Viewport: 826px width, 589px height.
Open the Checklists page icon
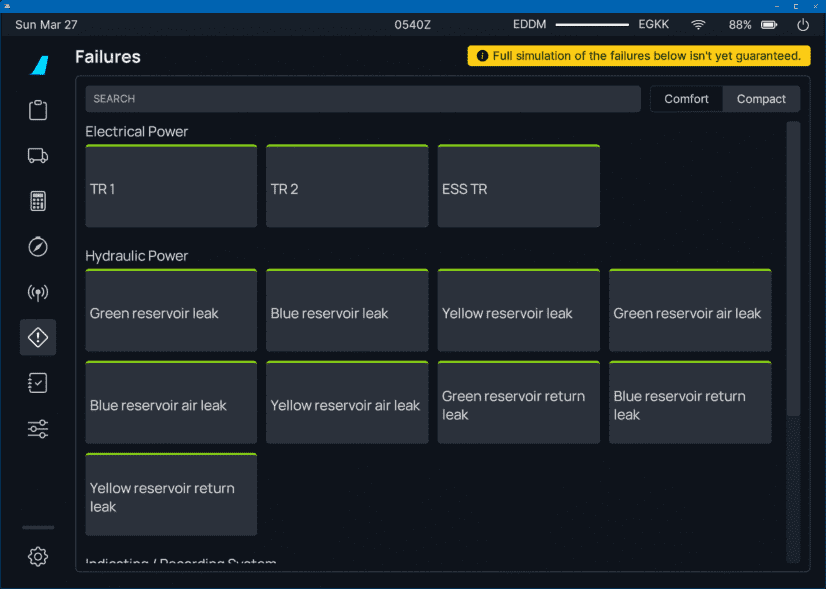(x=38, y=383)
